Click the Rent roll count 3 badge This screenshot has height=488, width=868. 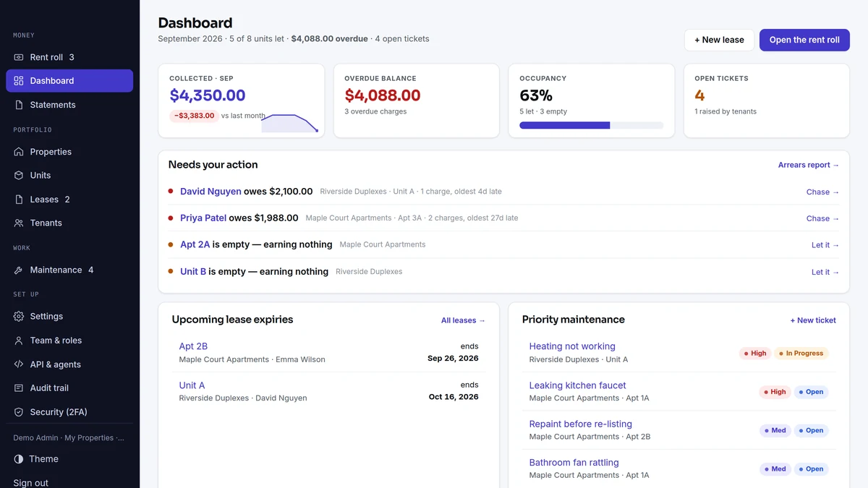[x=72, y=57]
